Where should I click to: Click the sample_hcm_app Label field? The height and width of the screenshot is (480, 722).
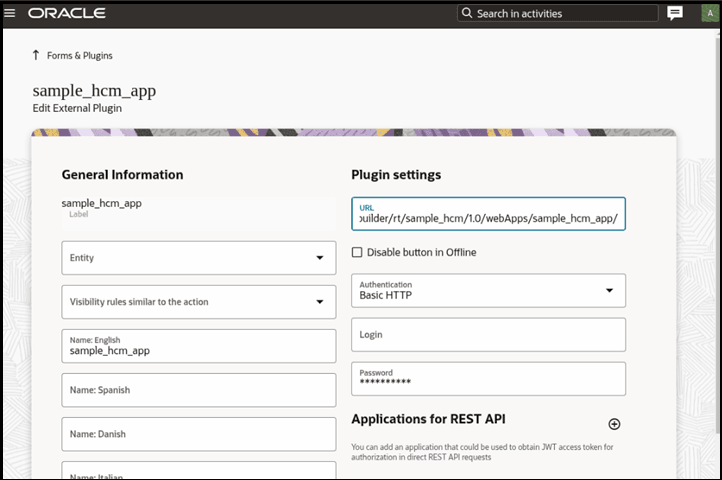click(199, 213)
